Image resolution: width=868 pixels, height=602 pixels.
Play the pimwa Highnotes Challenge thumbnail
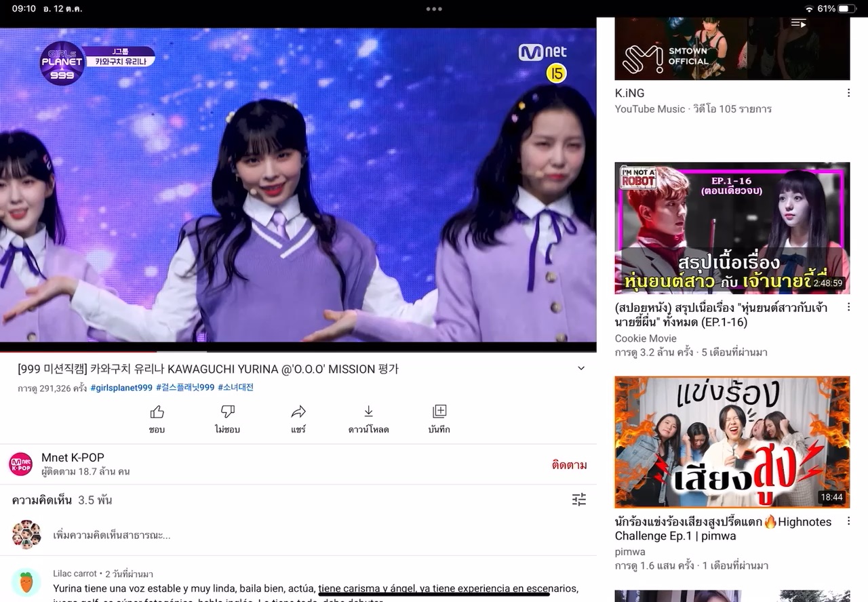click(732, 442)
